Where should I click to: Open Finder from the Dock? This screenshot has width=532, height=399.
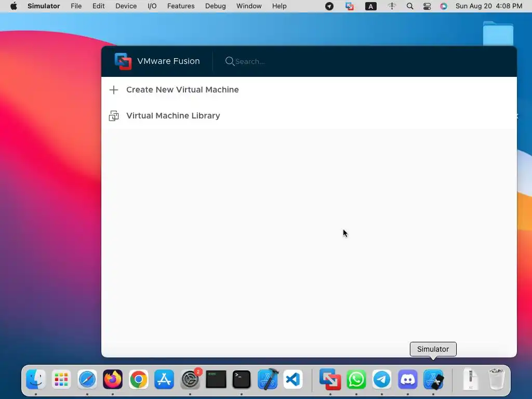(36, 379)
